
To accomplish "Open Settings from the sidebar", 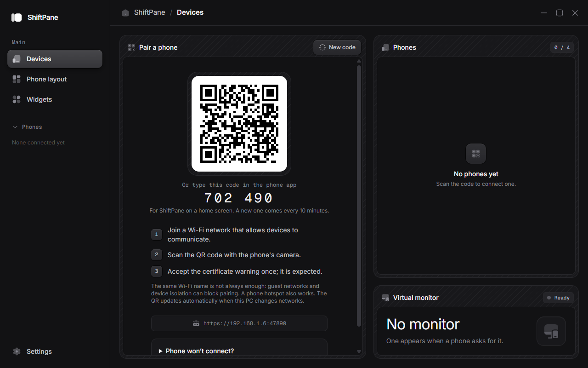I will tap(55, 351).
